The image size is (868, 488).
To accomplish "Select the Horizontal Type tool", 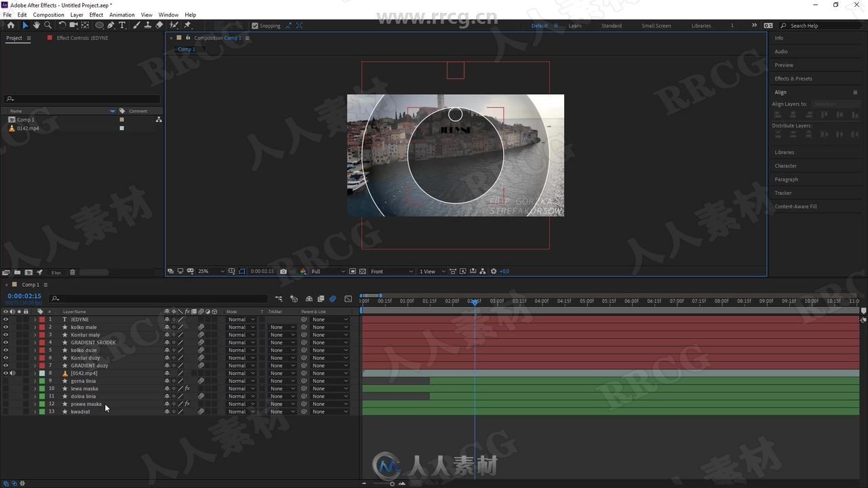I will 122,25.
